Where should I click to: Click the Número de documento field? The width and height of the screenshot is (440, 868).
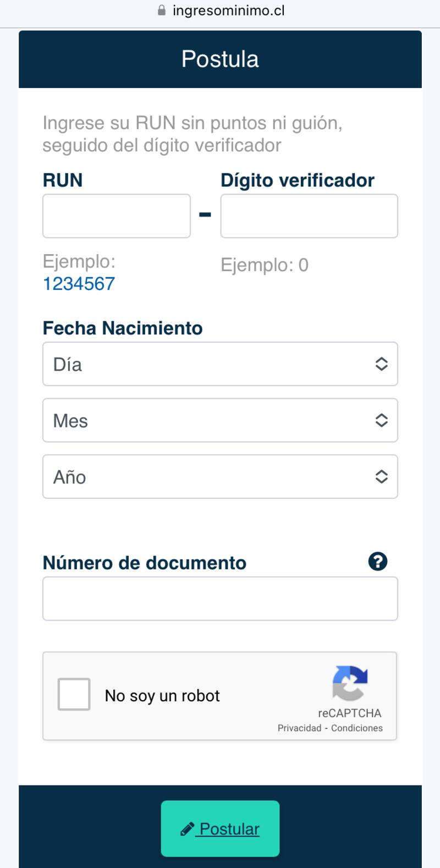click(220, 599)
